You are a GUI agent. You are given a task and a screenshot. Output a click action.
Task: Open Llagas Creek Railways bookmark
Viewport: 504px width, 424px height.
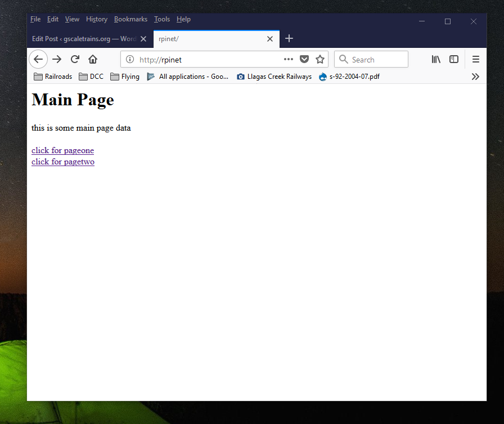click(x=274, y=77)
